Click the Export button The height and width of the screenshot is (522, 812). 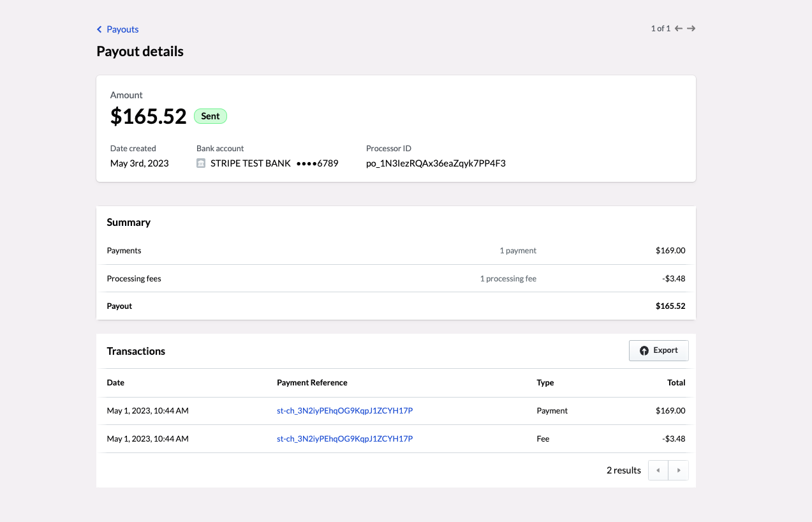click(658, 350)
